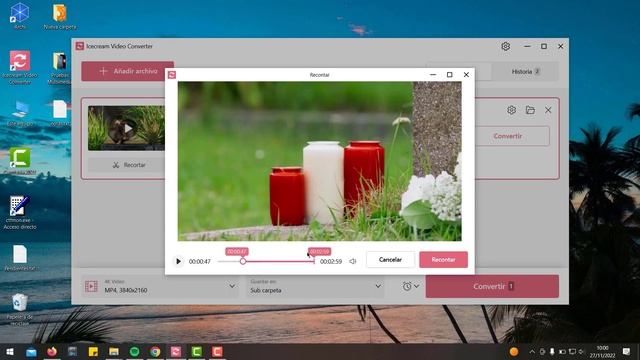Play the video in the Recortar dialog
The width and height of the screenshot is (640, 360).
(178, 261)
